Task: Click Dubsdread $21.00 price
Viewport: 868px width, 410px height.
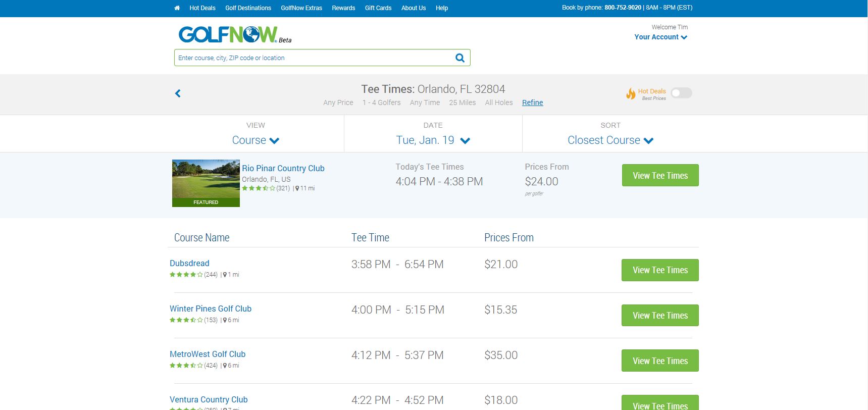Action: click(x=501, y=264)
